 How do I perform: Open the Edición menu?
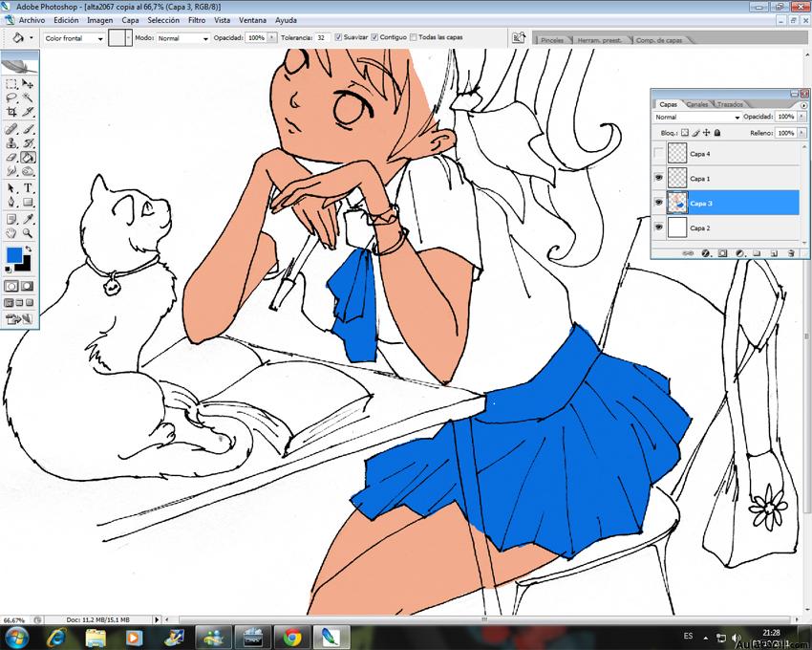tap(66, 20)
